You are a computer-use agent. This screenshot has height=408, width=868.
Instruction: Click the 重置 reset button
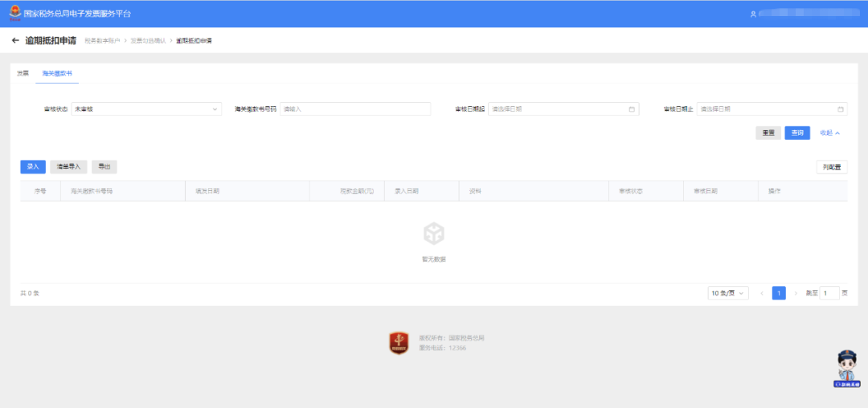coord(768,133)
